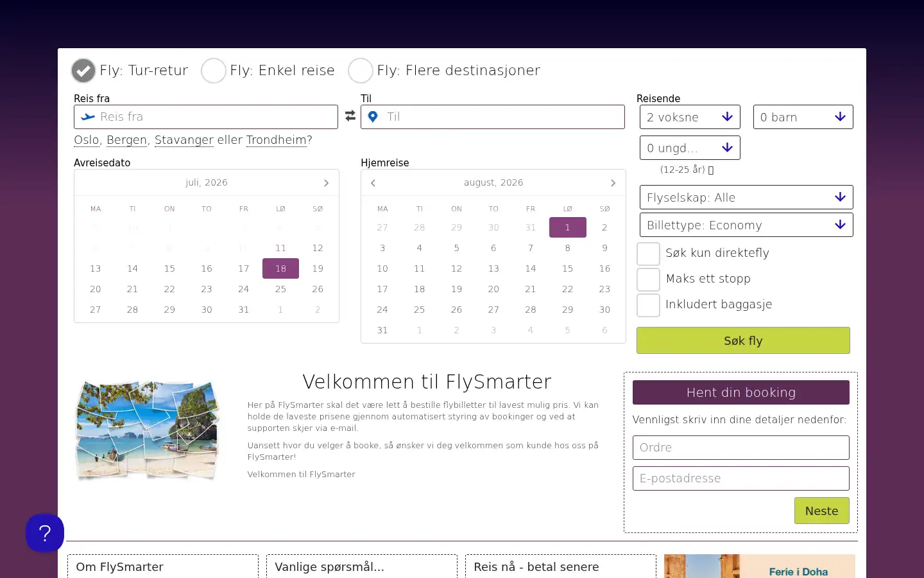Focus the Reis fra input field
Viewport: 924px width, 578px height.
tap(206, 117)
